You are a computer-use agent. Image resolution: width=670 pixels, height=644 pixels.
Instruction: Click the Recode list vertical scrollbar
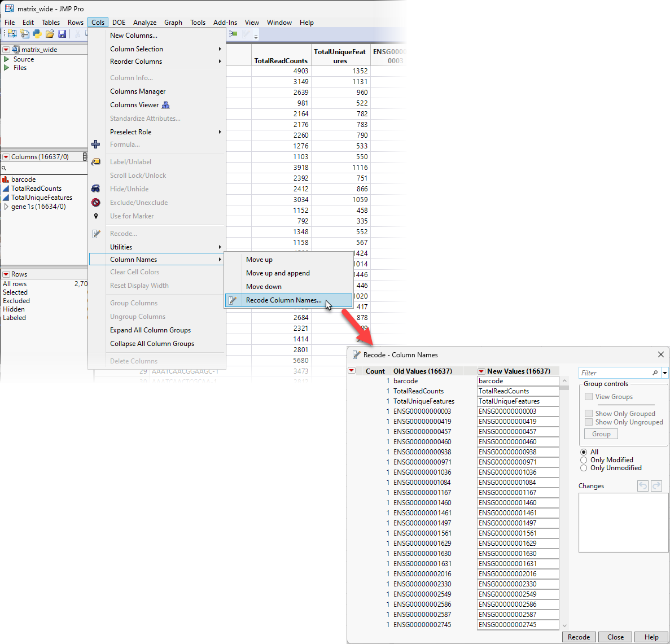564,502
